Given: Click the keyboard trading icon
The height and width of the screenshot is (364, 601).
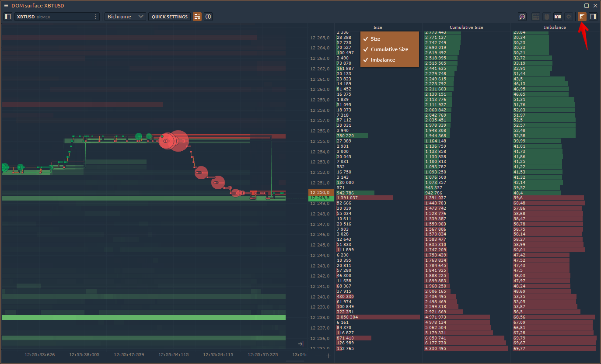Looking at the screenshot, I should 536,17.
